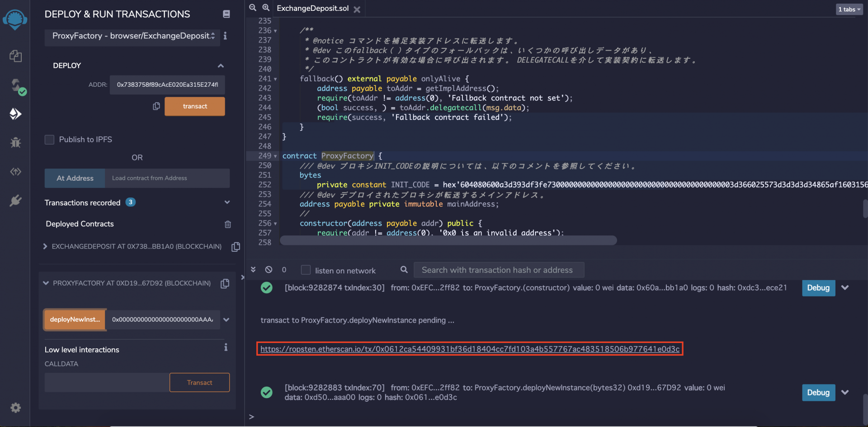The height and width of the screenshot is (427, 868).
Task: Zoom out the editor font
Action: point(253,8)
